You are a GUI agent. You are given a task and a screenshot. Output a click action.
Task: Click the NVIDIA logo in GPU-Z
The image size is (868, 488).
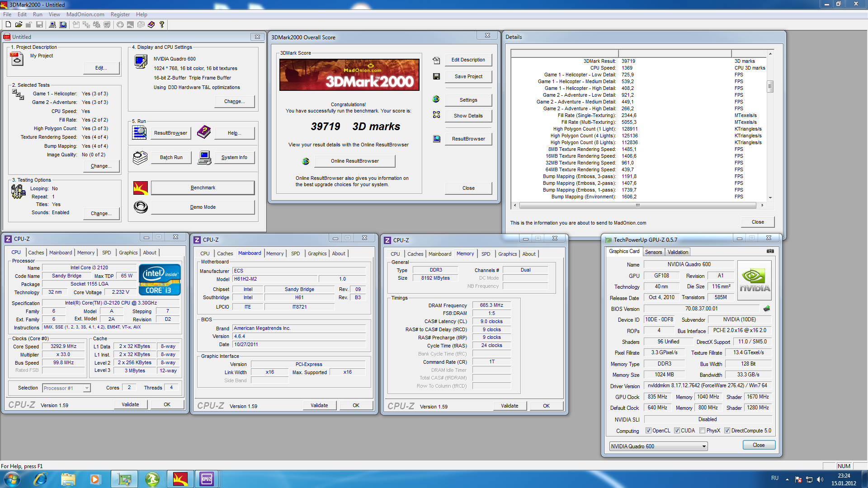(754, 280)
